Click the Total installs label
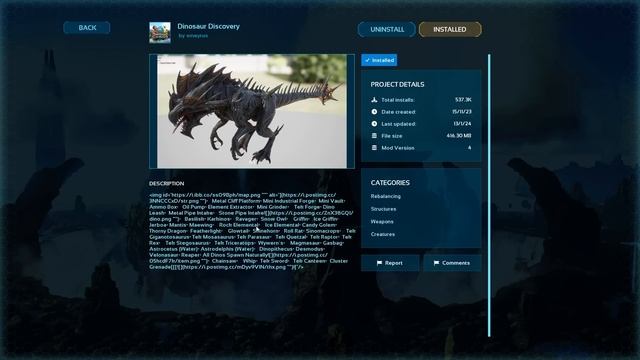Viewport: 640px width, 360px height. [x=398, y=100]
